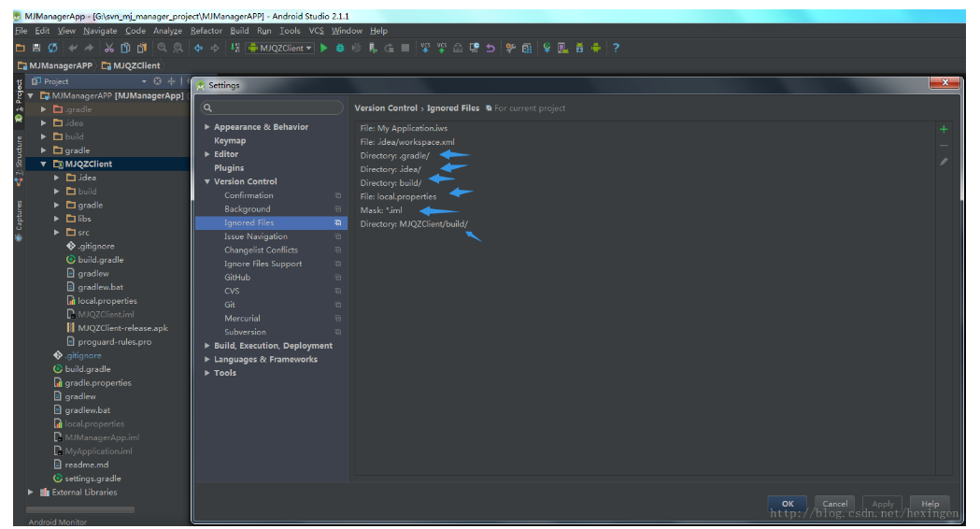
Task: Expand Appearance & Behavior settings node
Action: tap(206, 127)
